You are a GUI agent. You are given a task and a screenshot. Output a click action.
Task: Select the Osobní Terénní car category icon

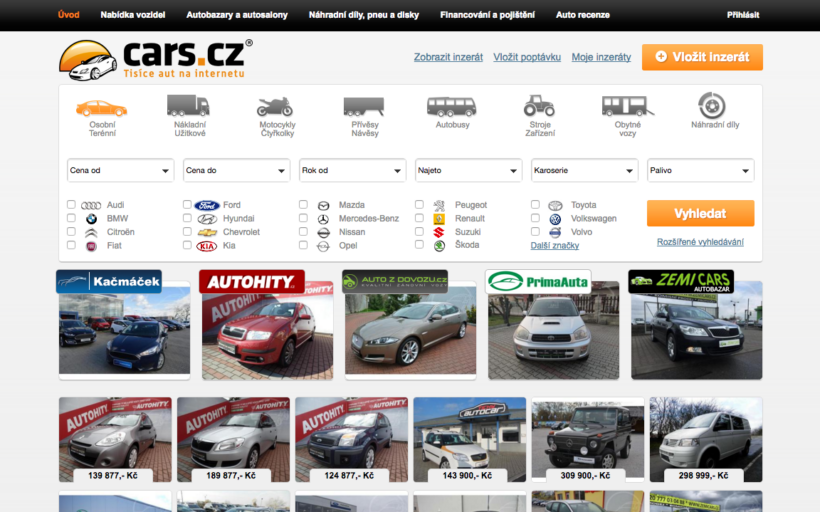(x=101, y=108)
